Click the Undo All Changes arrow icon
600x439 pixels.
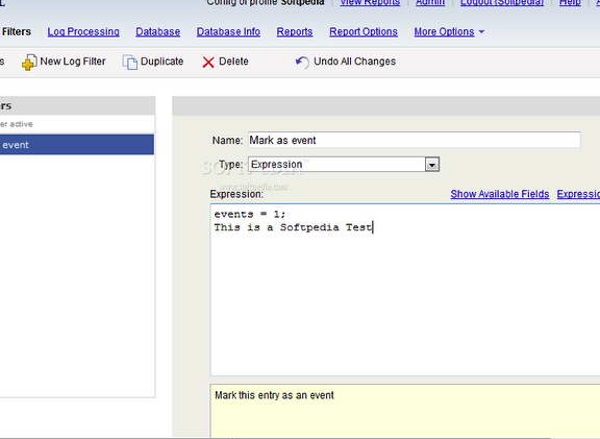click(x=302, y=62)
